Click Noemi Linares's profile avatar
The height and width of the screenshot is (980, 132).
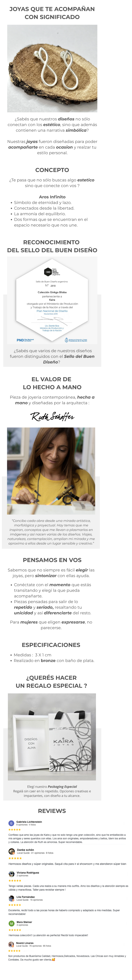click(11, 944)
